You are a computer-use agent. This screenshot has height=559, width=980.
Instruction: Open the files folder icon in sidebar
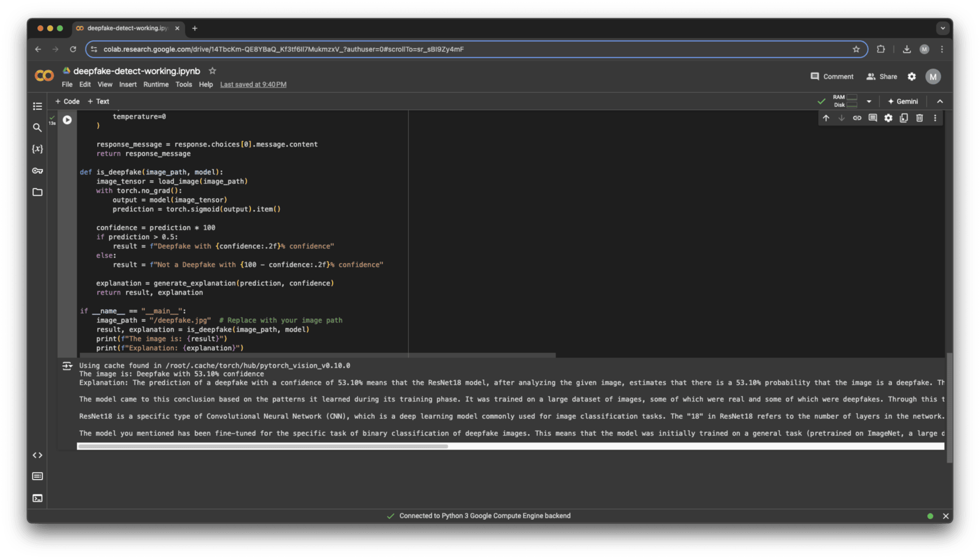37,192
